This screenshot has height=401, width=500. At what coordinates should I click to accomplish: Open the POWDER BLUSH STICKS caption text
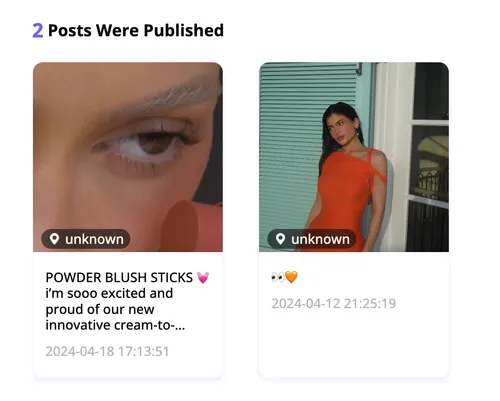[x=127, y=301]
